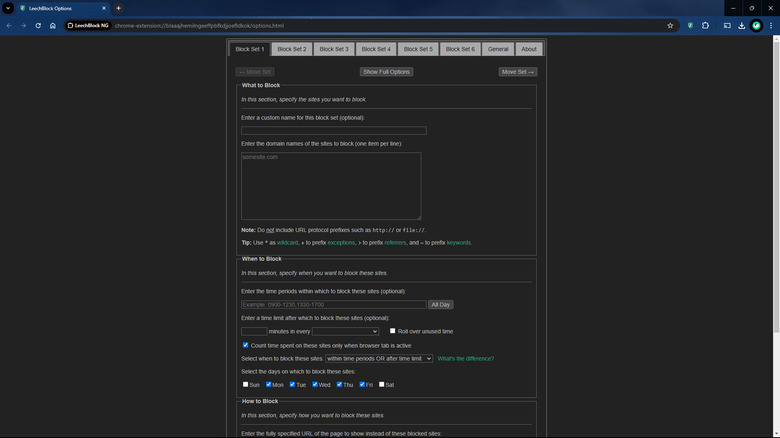The height and width of the screenshot is (438, 780).
Task: Click the browser back arrow
Action: click(x=9, y=25)
